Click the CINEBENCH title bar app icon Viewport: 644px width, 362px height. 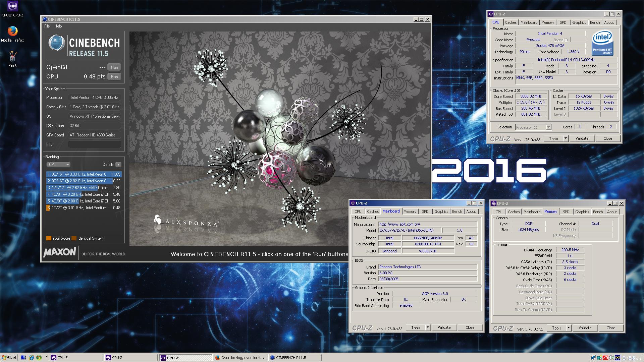45,19
